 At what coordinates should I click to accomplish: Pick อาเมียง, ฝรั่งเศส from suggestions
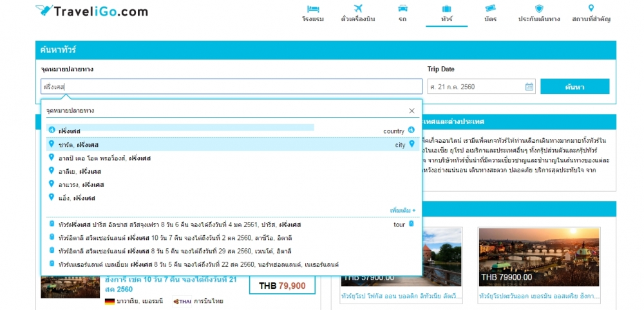[80, 185]
